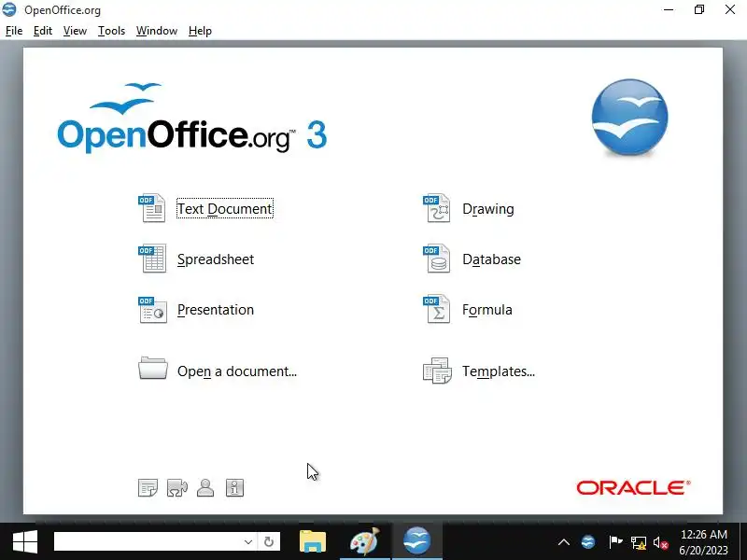The height and width of the screenshot is (560, 747).
Task: Click the OpenOffice.org title bar logo icon
Action: 9,9
